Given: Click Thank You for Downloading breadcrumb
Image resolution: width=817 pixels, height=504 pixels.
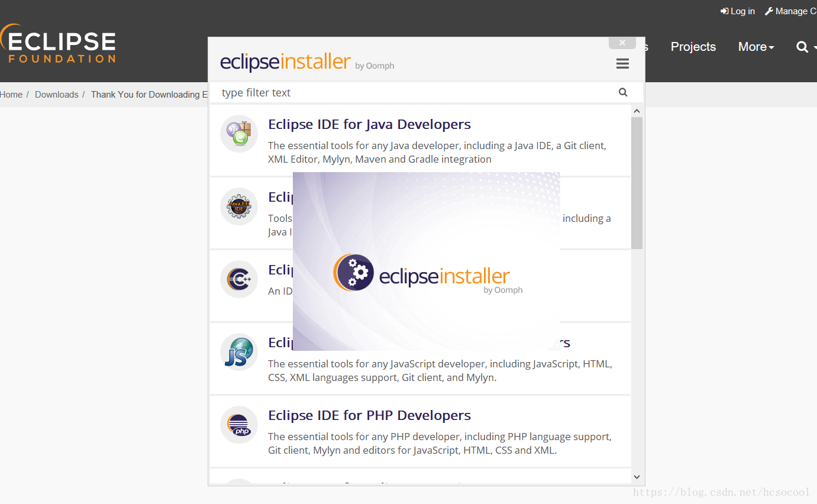Looking at the screenshot, I should click(149, 95).
